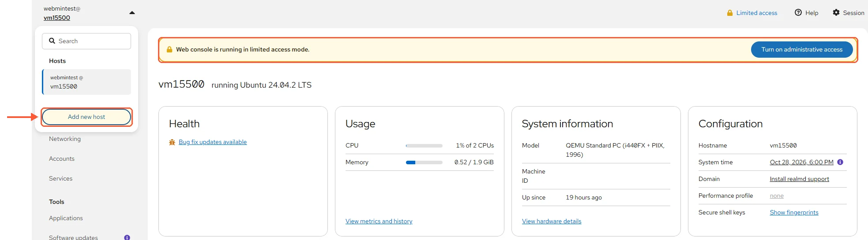This screenshot has height=240, width=868.
Task: Click the Session gear icon
Action: tap(836, 12)
